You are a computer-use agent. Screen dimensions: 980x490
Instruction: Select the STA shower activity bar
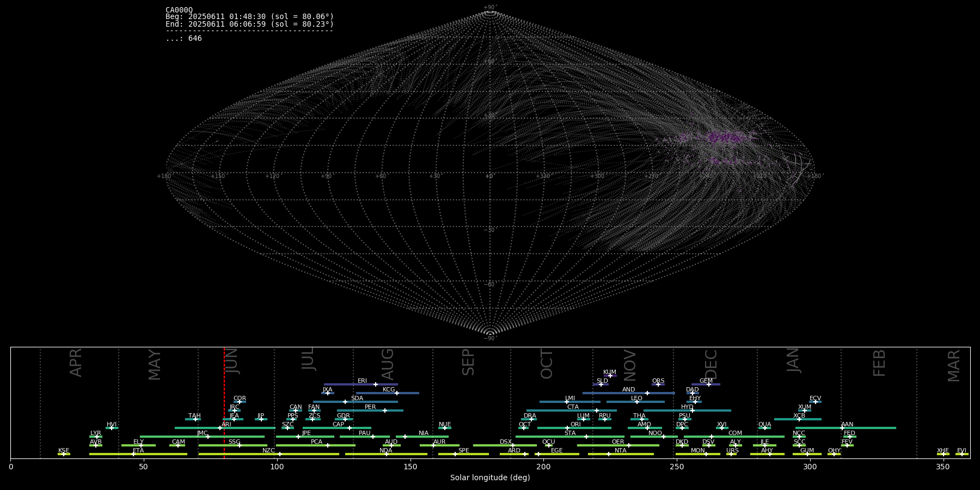click(x=570, y=437)
